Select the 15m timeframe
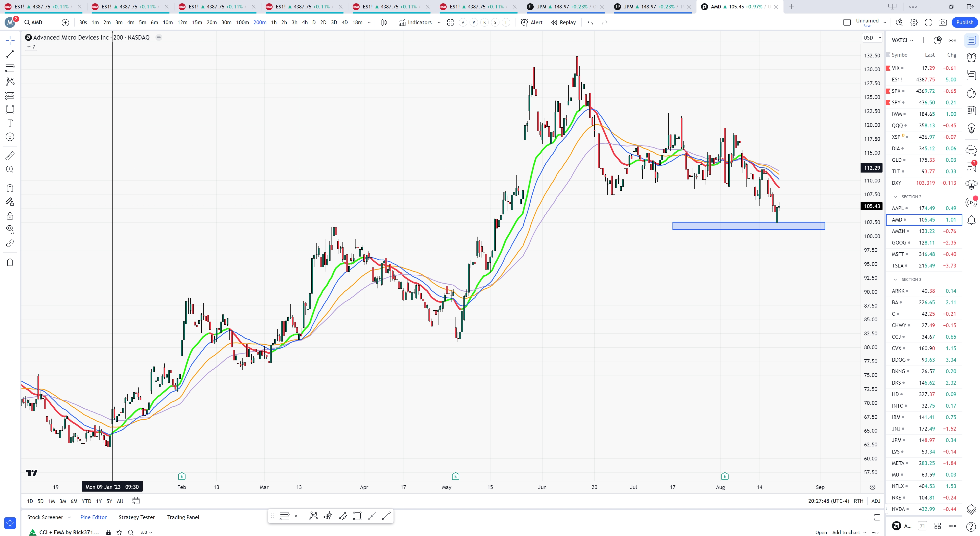The image size is (980, 536). (x=197, y=22)
